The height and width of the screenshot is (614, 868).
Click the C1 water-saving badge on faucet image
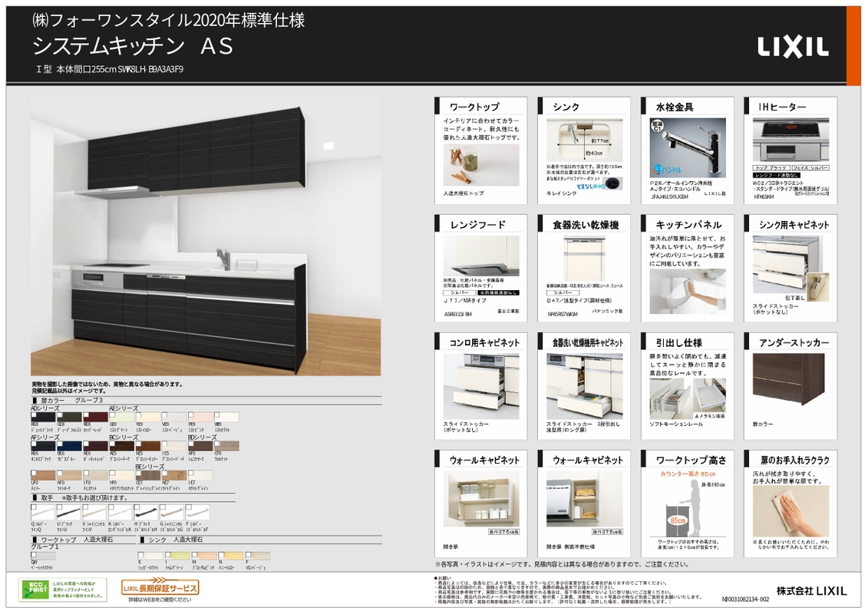pos(657,127)
